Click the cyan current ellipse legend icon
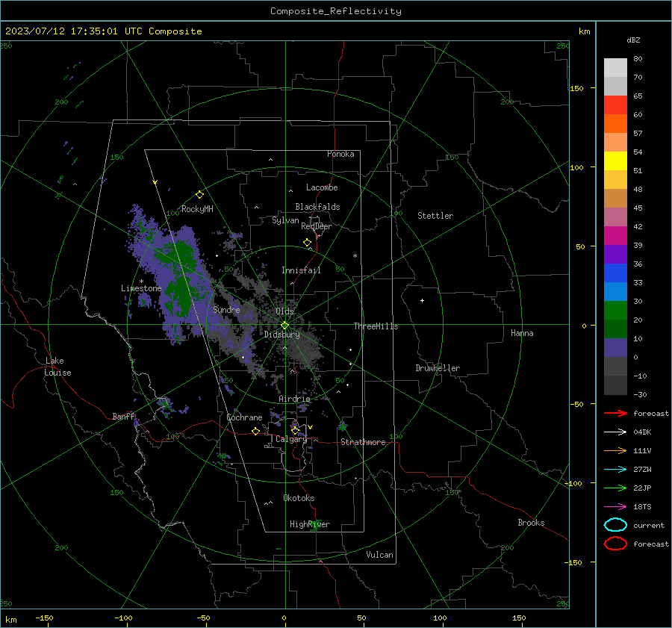 point(615,525)
